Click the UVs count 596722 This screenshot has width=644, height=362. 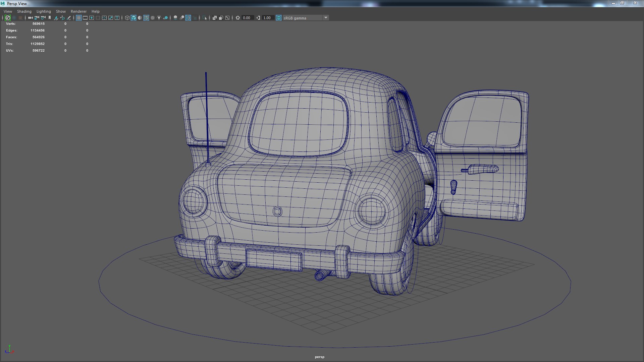tap(39, 51)
